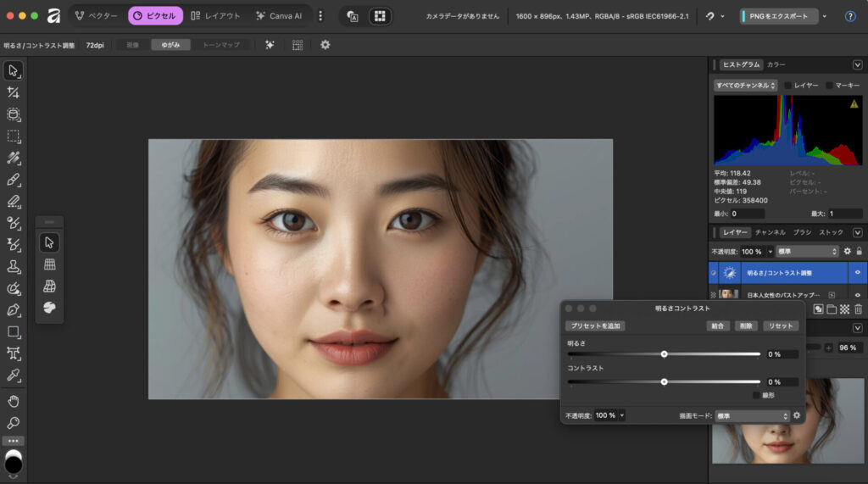Click the プリセットを追加 button
This screenshot has height=484, width=868.
[x=596, y=326]
